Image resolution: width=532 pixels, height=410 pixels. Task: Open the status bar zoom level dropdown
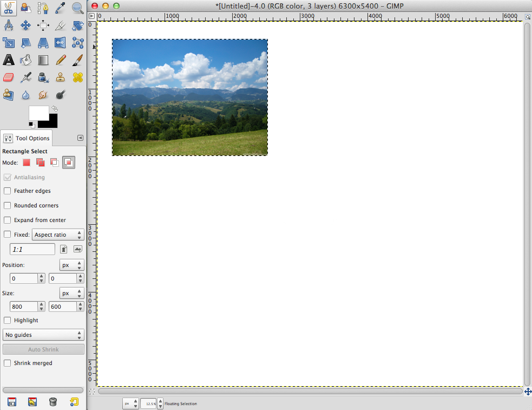click(160, 404)
